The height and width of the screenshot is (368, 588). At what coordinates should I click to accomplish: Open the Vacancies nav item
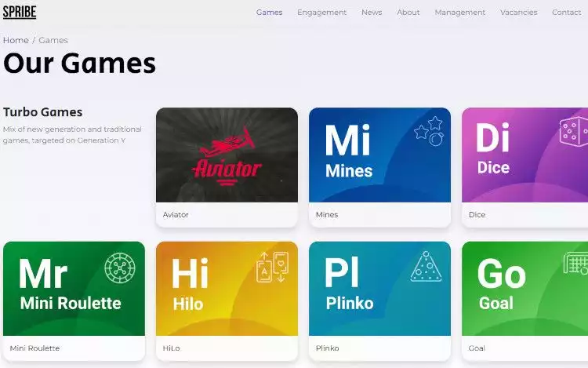coord(519,13)
